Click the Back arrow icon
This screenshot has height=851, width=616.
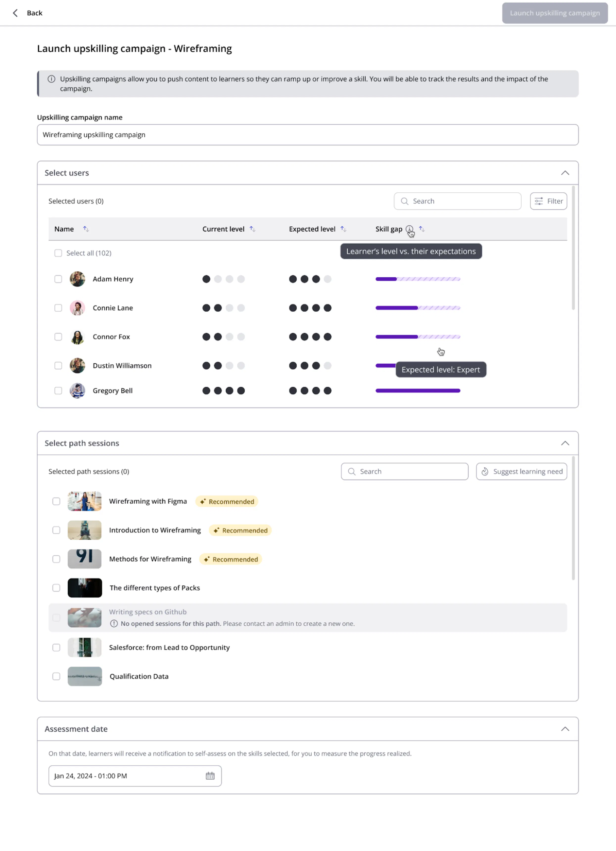point(15,13)
